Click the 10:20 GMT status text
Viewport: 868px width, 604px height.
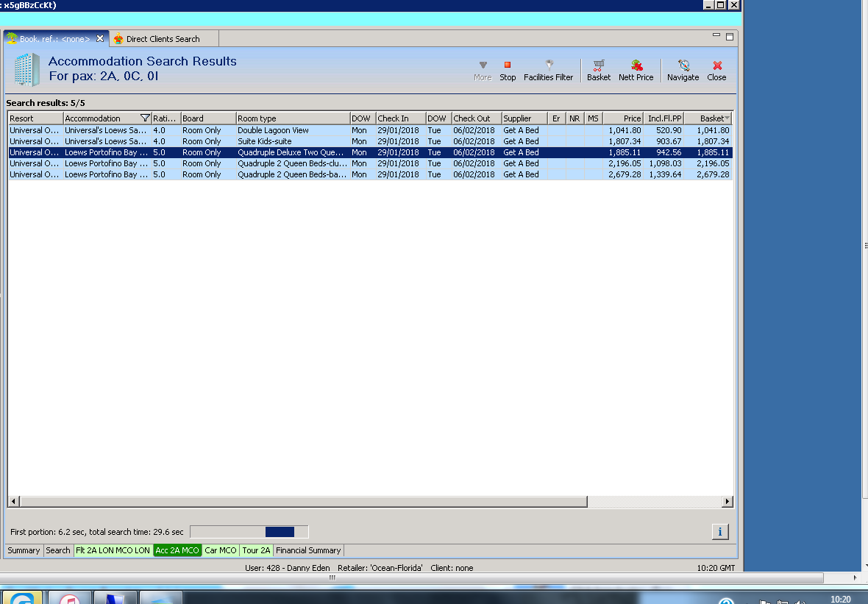[x=716, y=567]
